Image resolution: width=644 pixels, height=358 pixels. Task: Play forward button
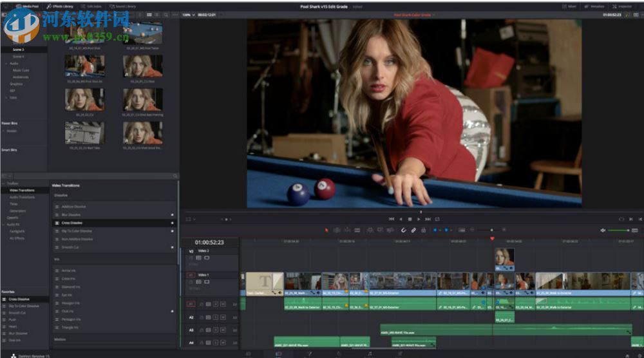click(419, 219)
